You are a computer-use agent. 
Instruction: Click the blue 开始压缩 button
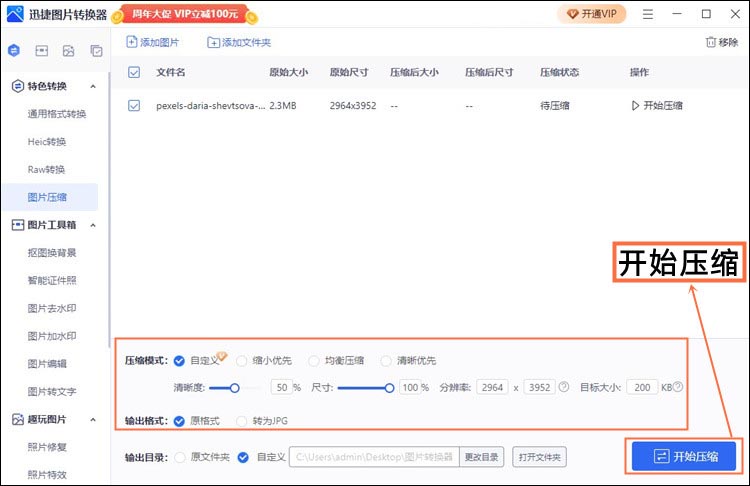point(684,456)
